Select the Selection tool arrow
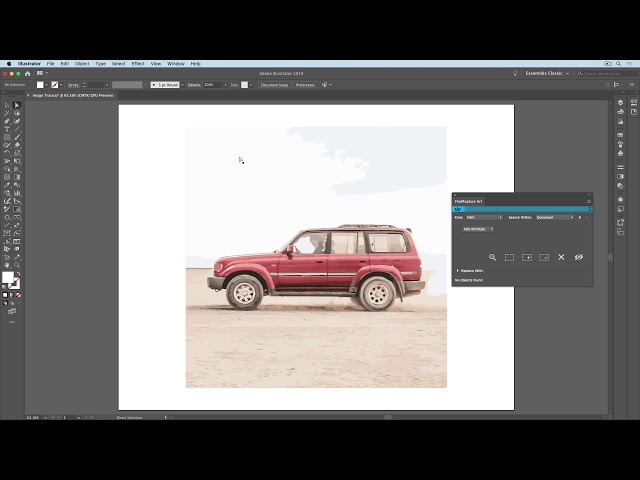The image size is (640, 480). (x=7, y=105)
